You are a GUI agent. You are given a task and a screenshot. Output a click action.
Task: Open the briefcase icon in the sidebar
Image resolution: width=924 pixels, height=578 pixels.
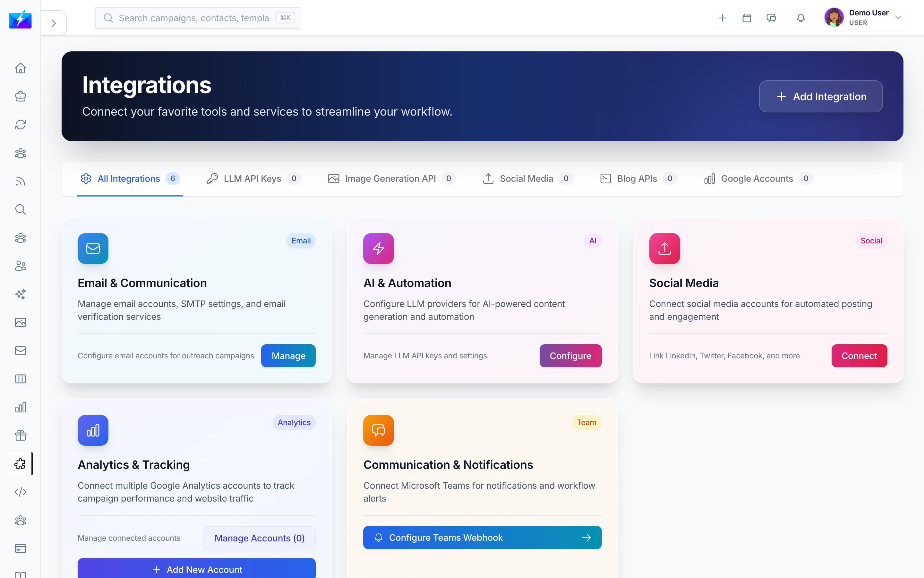(20, 96)
